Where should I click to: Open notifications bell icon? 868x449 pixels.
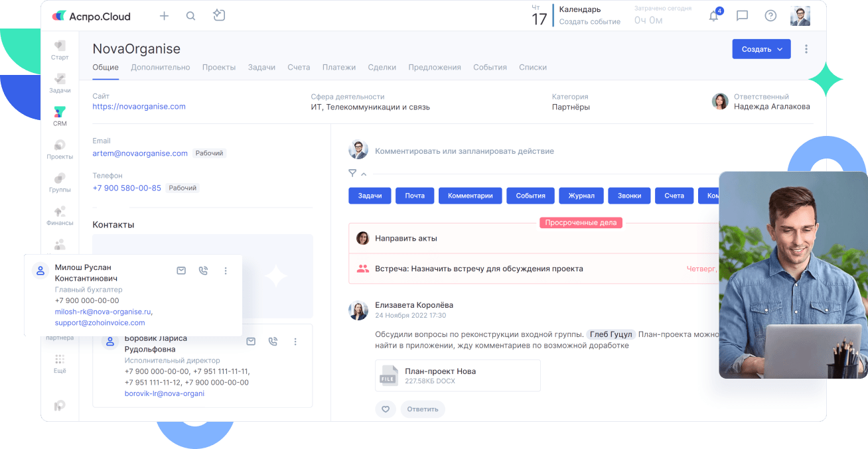[714, 16]
